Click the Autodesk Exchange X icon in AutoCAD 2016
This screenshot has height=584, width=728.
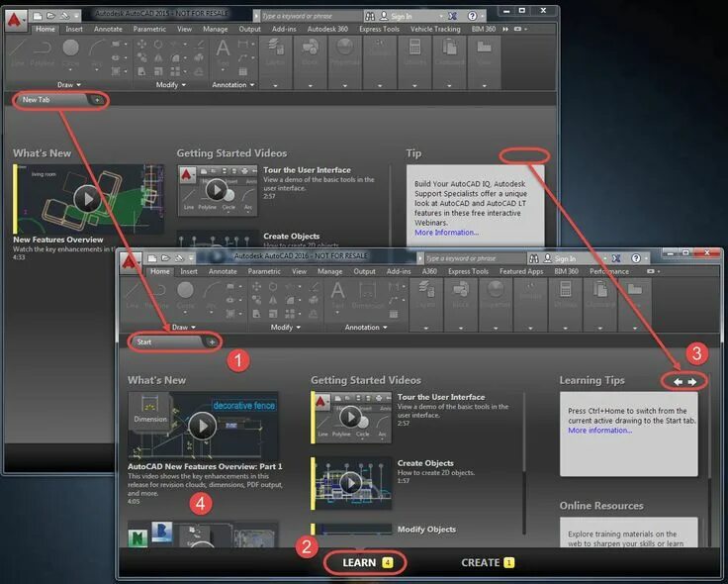[616, 258]
